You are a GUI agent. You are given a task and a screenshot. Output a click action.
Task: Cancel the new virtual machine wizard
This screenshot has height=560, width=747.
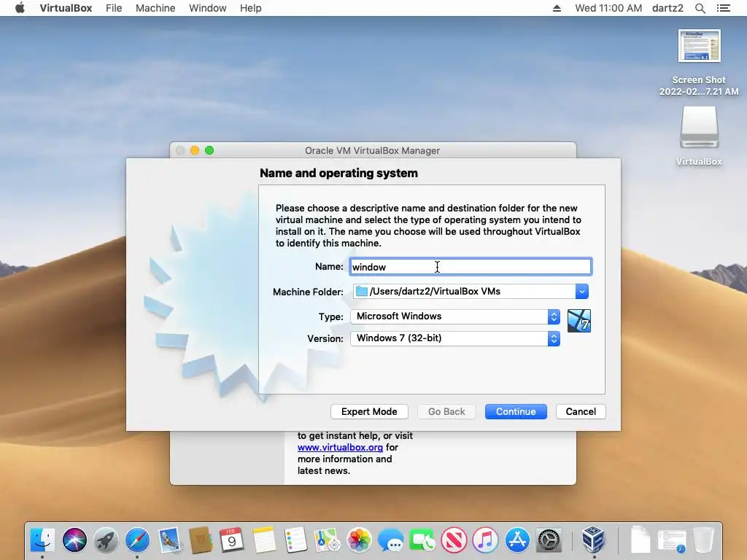pos(581,411)
